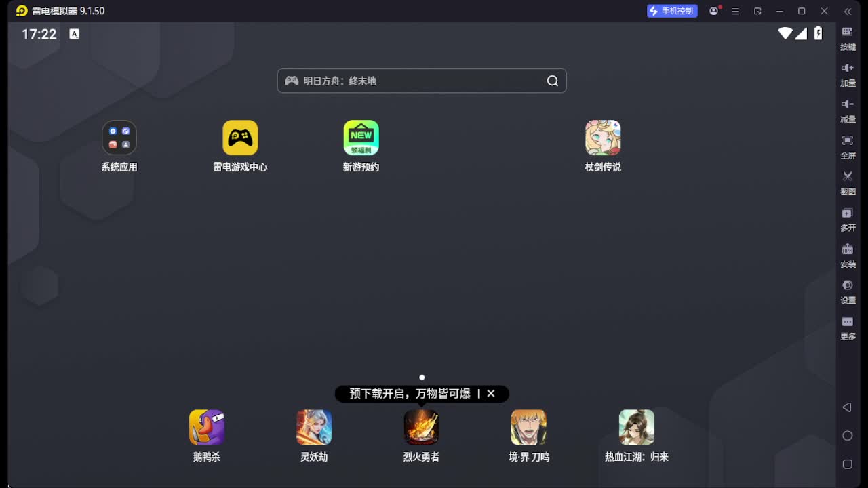Viewport: 868px width, 488px height.
Task: Click the 手机控制 button in title bar
Action: click(x=671, y=11)
